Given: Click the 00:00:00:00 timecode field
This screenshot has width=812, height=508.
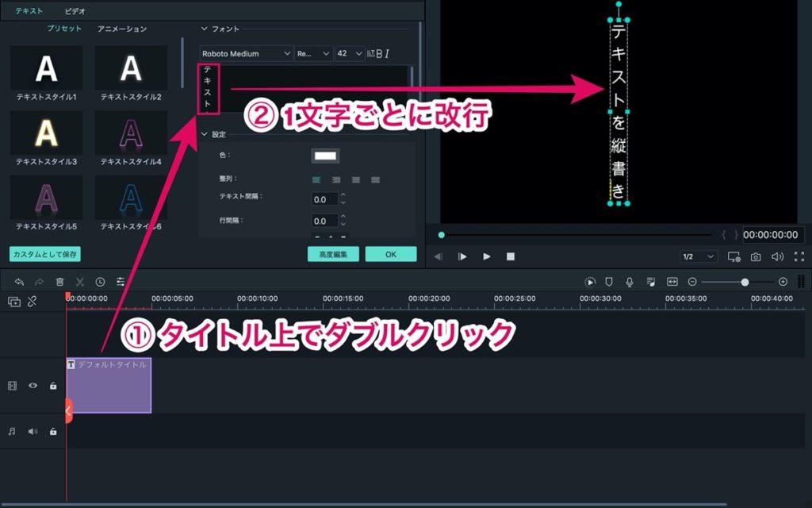Looking at the screenshot, I should [x=774, y=235].
